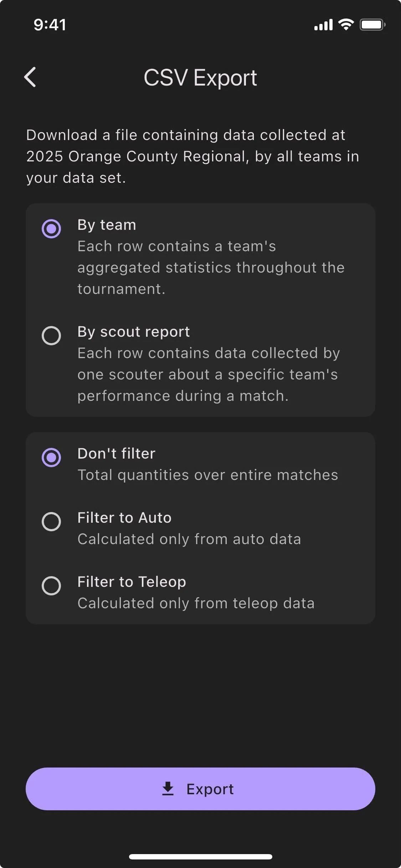This screenshot has width=401, height=868.
Task: Enable the Filter to Teleop radio button
Action: coord(51,585)
